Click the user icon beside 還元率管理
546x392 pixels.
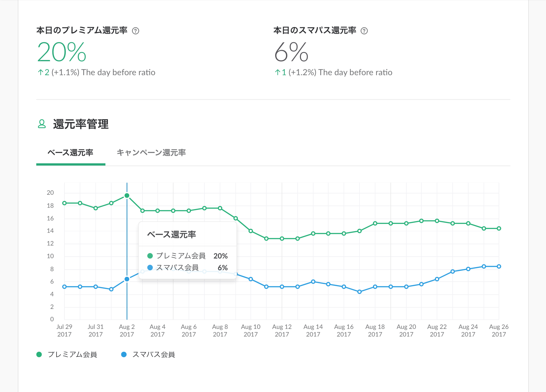(x=42, y=124)
